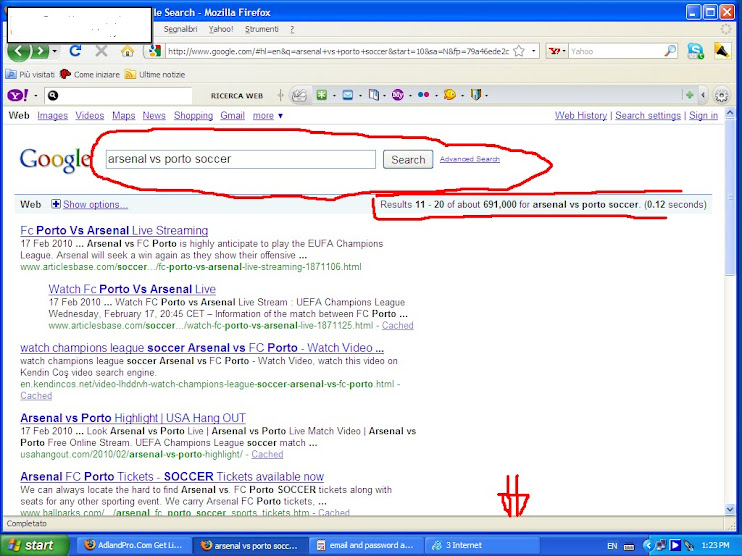Click the Windows start button

click(x=33, y=545)
